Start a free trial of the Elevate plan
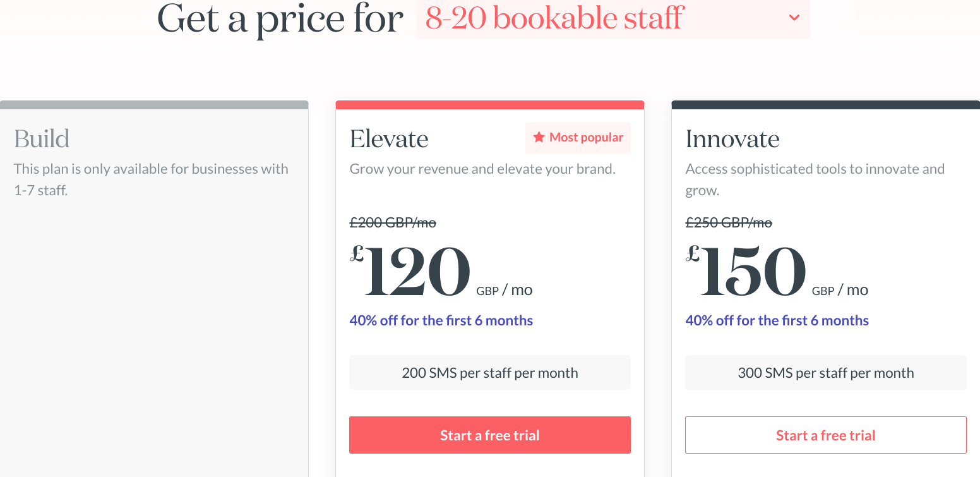This screenshot has height=477, width=980. (x=489, y=435)
